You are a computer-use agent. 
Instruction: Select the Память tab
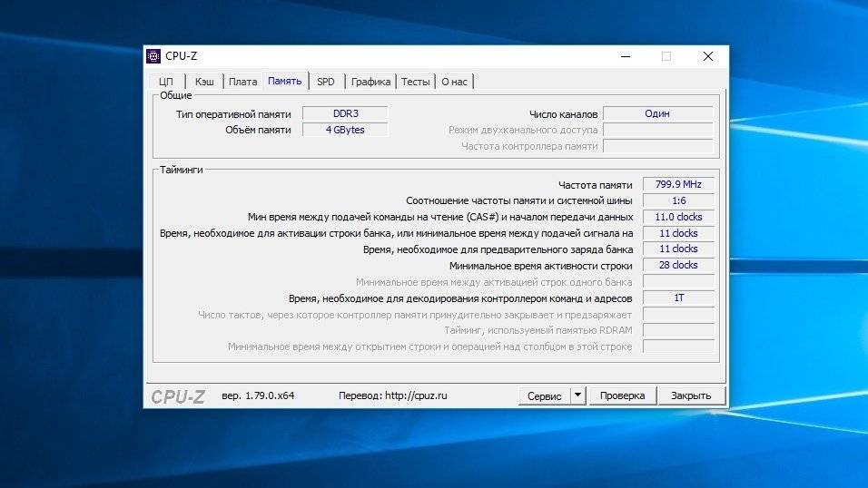pyautogui.click(x=284, y=81)
